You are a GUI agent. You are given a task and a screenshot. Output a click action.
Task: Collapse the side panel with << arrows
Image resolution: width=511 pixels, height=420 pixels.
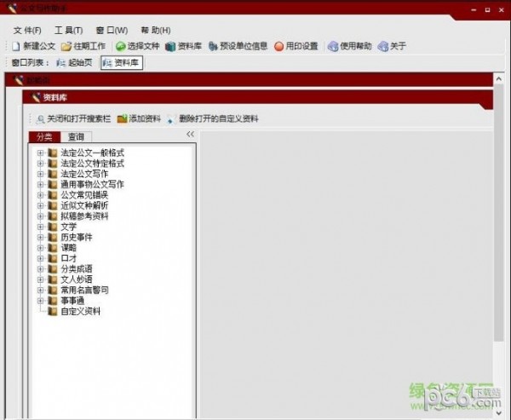tap(190, 134)
